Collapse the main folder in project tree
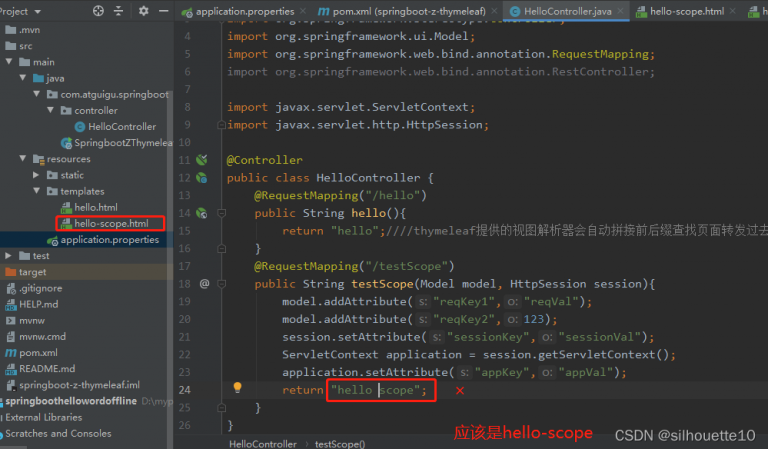Viewport: 768px width, 449px height. 23,62
